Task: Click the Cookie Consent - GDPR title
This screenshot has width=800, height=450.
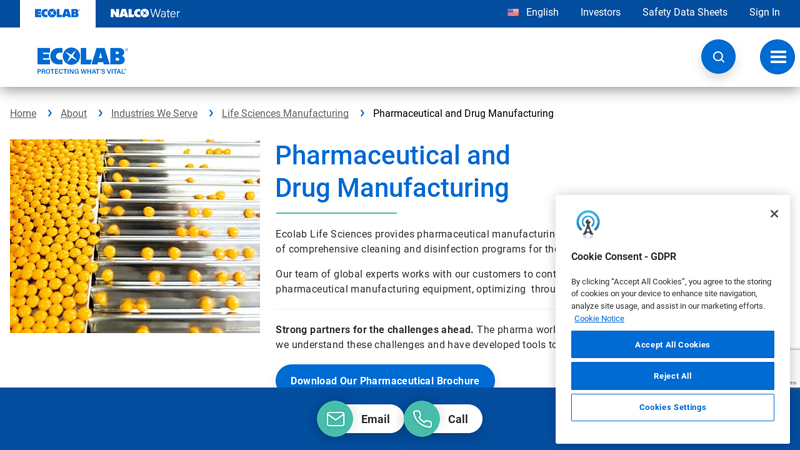Action: click(623, 257)
